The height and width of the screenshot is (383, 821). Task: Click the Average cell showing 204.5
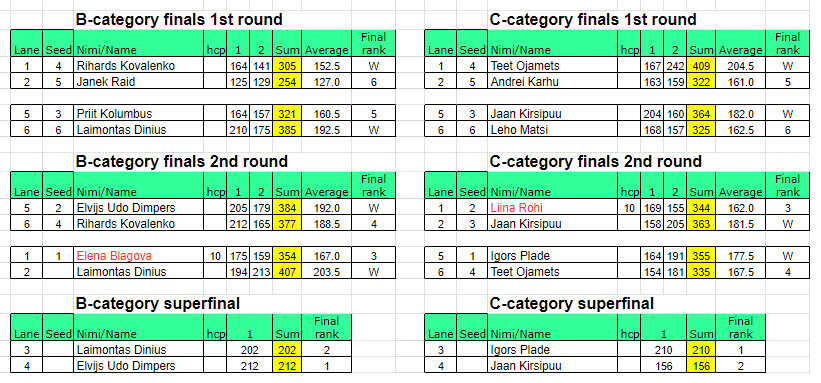tap(740, 65)
